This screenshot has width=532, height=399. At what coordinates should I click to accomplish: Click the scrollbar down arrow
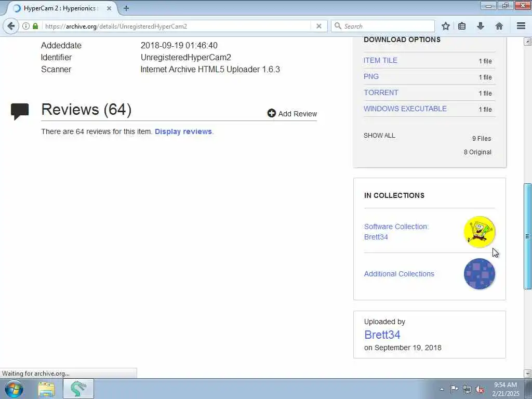pyautogui.click(x=527, y=374)
